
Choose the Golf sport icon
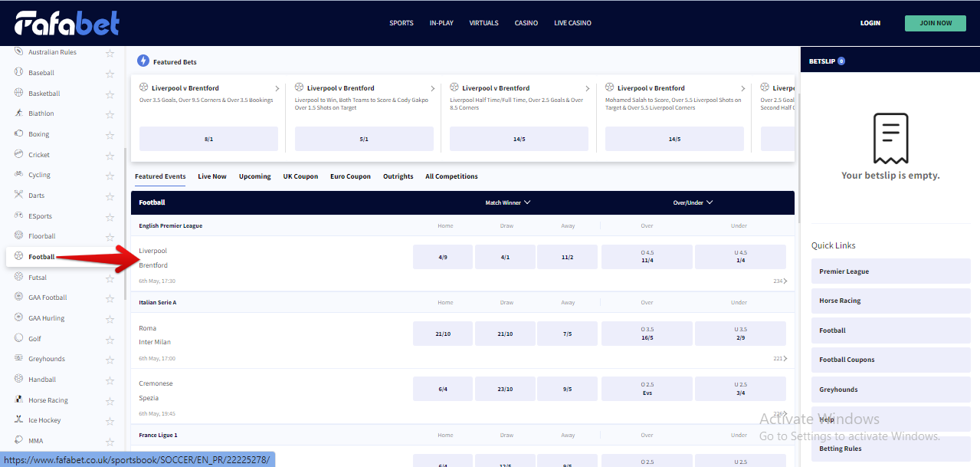(x=18, y=339)
